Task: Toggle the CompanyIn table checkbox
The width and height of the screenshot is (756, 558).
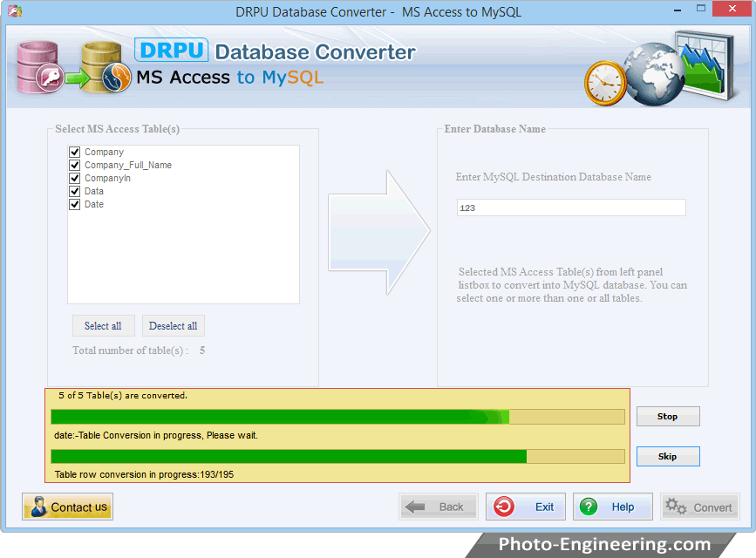Action: pos(74,178)
